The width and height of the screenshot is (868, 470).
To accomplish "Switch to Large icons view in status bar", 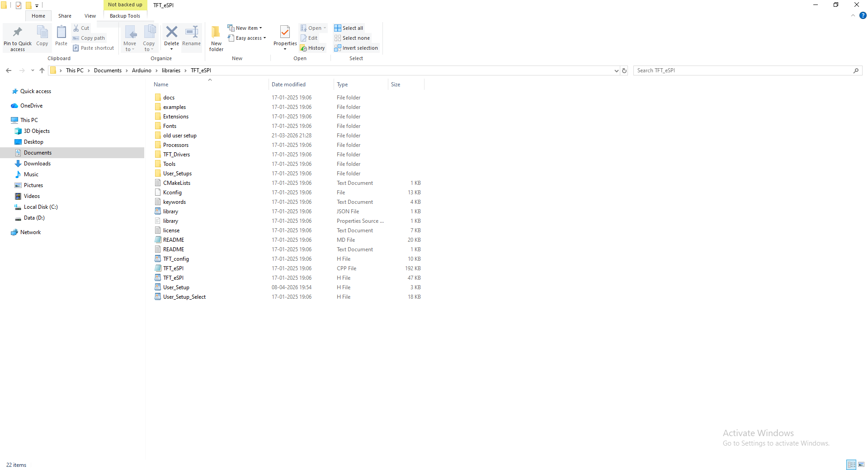I will (x=861, y=465).
